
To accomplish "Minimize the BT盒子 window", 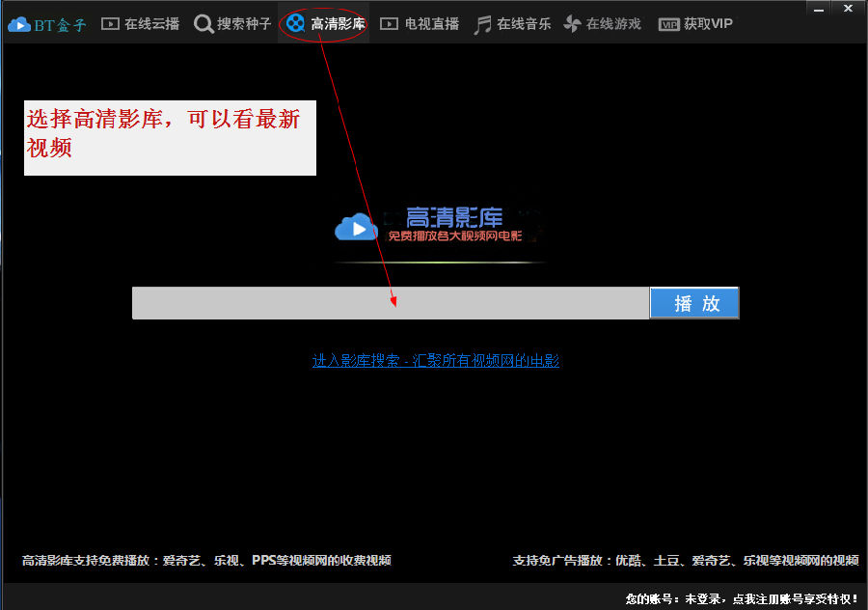I will point(821,9).
